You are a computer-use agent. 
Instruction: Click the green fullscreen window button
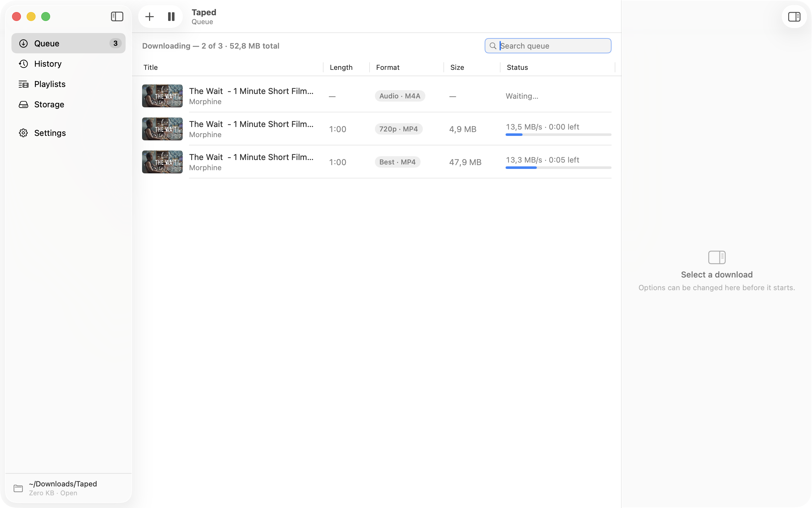tap(46, 17)
